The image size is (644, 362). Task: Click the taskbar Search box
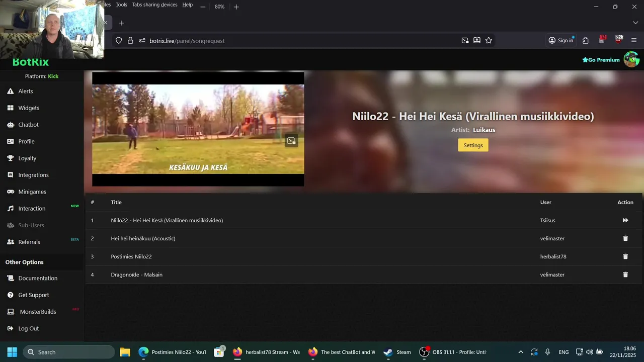[x=69, y=352]
